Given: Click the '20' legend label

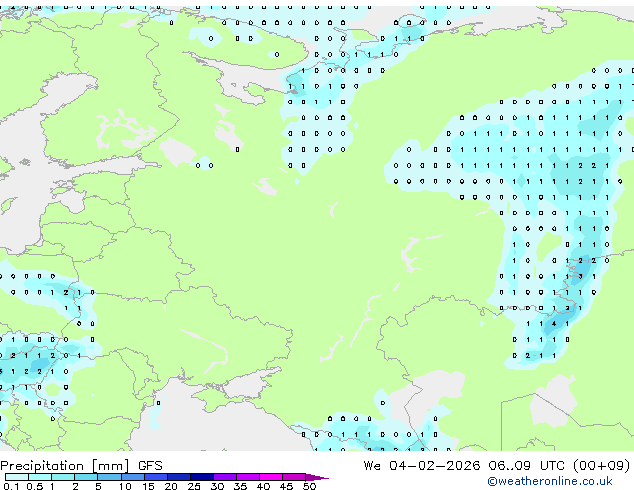Looking at the screenshot, I should (171, 486).
